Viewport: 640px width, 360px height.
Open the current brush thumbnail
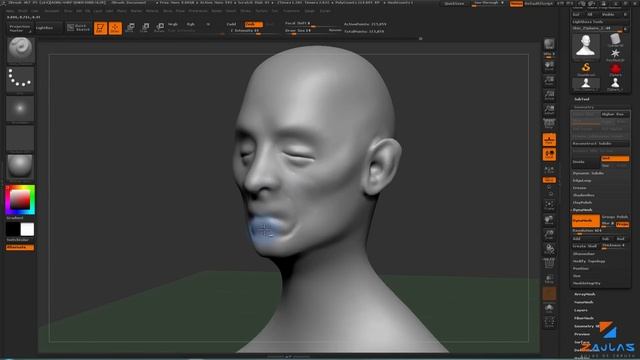[20, 50]
